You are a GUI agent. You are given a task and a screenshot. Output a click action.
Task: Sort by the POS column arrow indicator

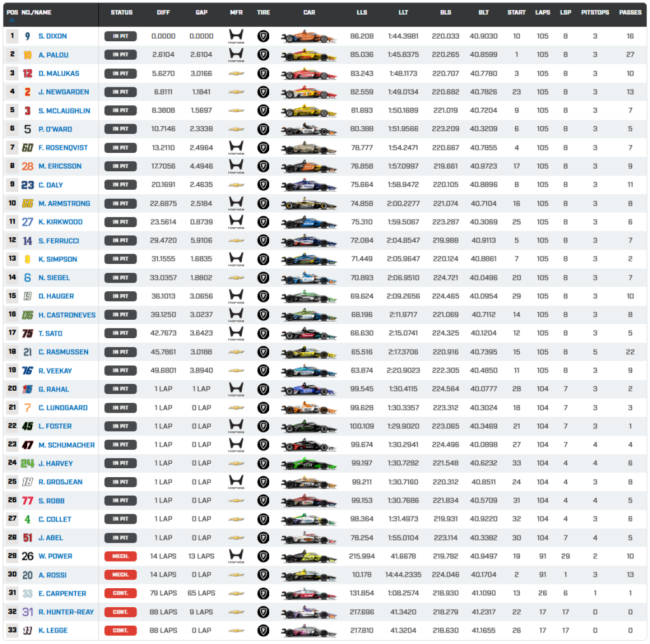(12, 20)
